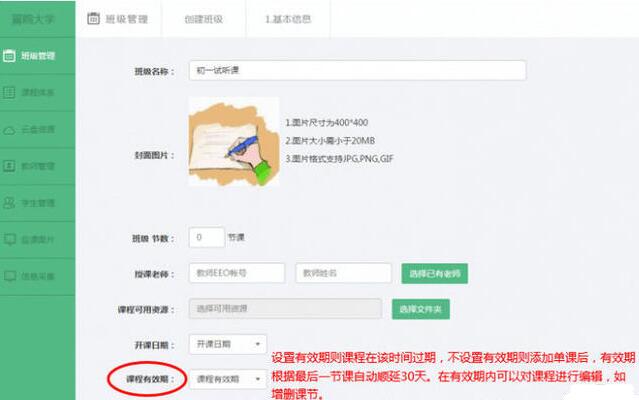This screenshot has height=400, width=639.
Task: Click the last sidebar item 信息采集
Action: (x=35, y=275)
